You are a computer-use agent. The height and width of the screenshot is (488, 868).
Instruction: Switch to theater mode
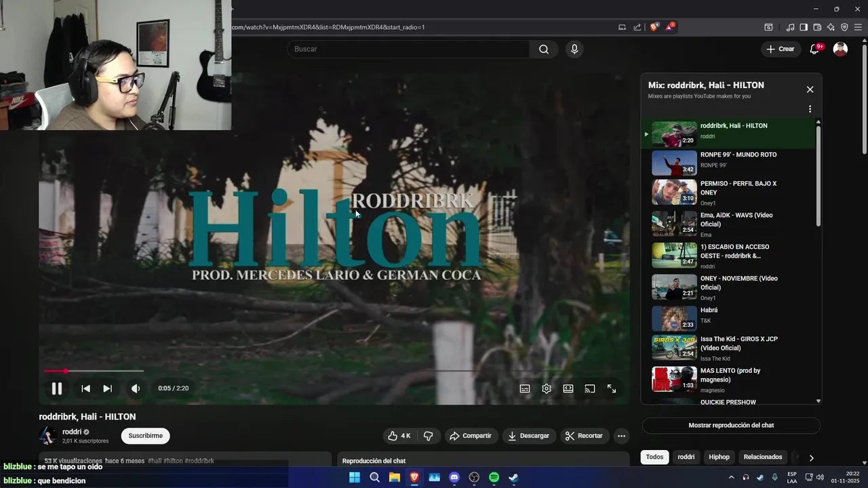(568, 388)
